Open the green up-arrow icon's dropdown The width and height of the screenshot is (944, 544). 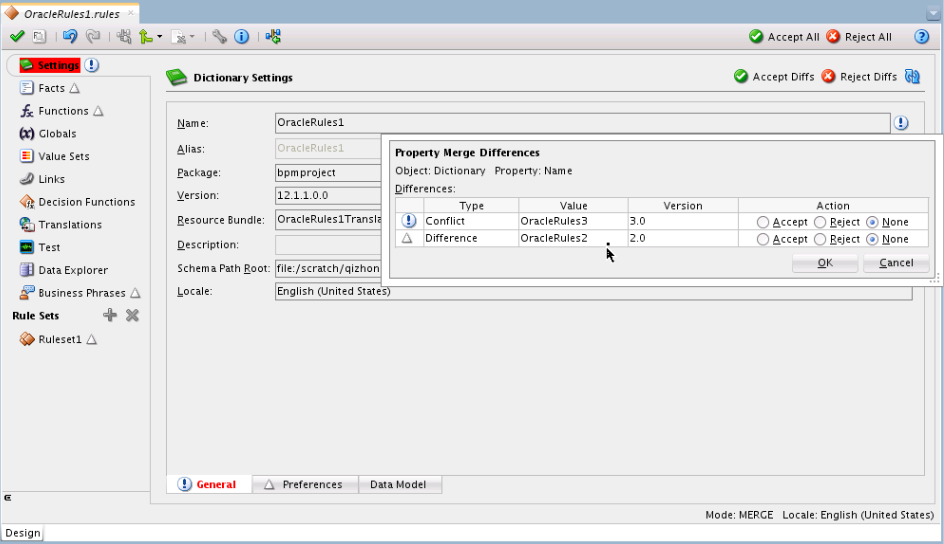tap(160, 37)
